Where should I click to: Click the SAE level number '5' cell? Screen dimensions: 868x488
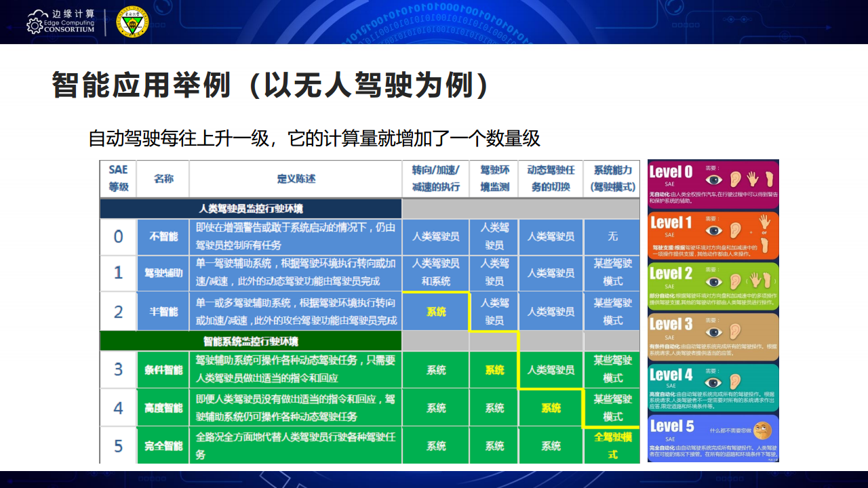click(118, 445)
